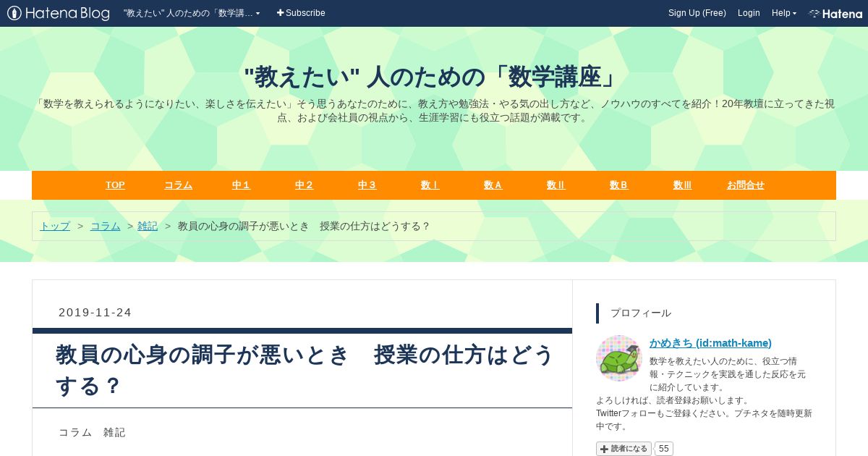Screen dimensions: 868x456
Task: Go to the トップ breadcrumb link
Action: 55,226
